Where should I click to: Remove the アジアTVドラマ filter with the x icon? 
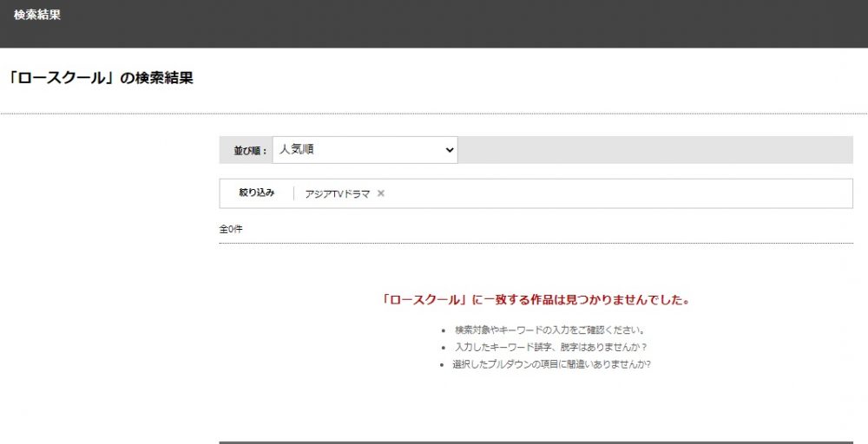coord(381,193)
